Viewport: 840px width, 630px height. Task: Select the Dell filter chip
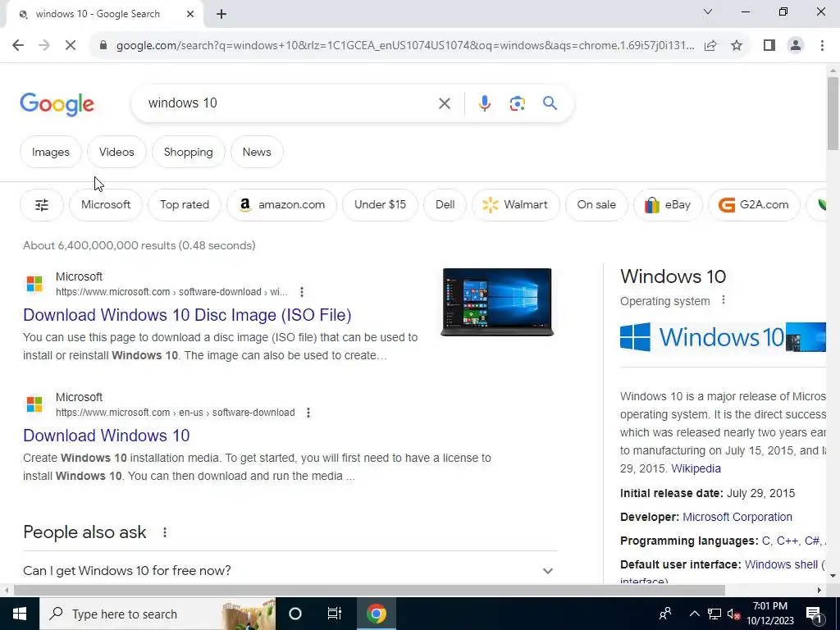coord(445,204)
